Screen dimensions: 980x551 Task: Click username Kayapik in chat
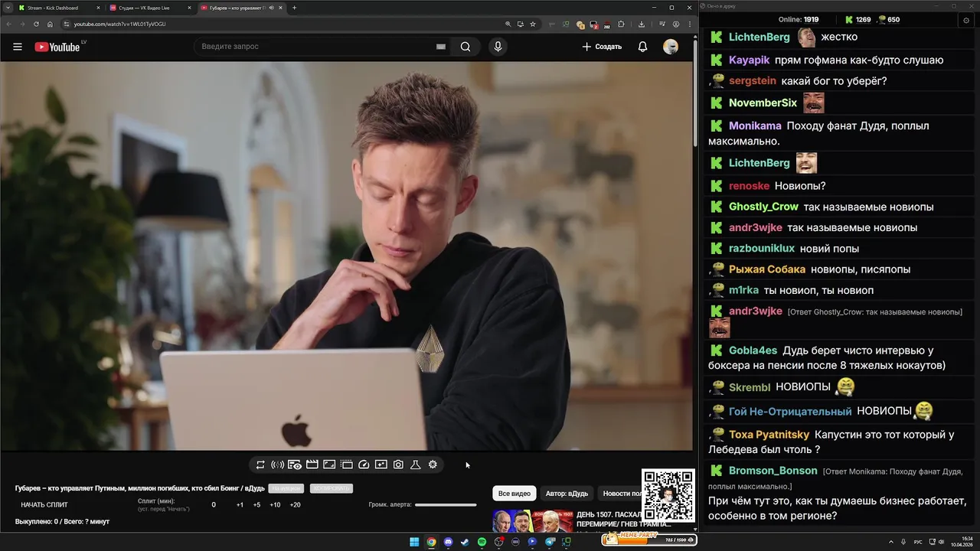[x=749, y=60]
